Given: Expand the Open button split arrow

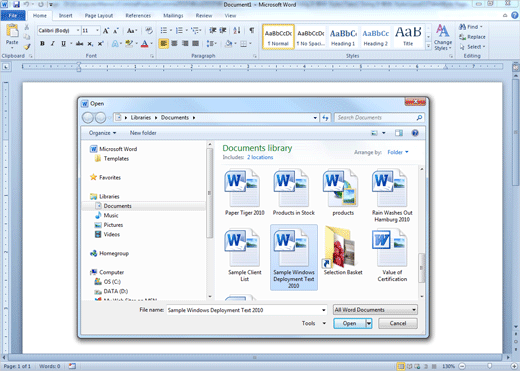Looking at the screenshot, I should click(369, 323).
